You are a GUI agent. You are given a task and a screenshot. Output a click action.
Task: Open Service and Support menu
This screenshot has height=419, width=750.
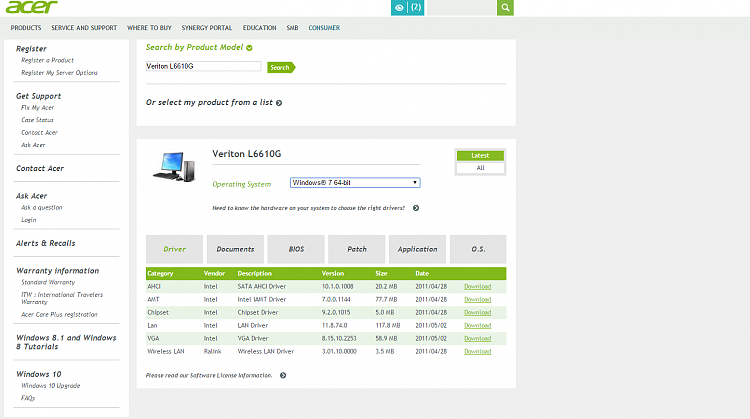coord(84,28)
